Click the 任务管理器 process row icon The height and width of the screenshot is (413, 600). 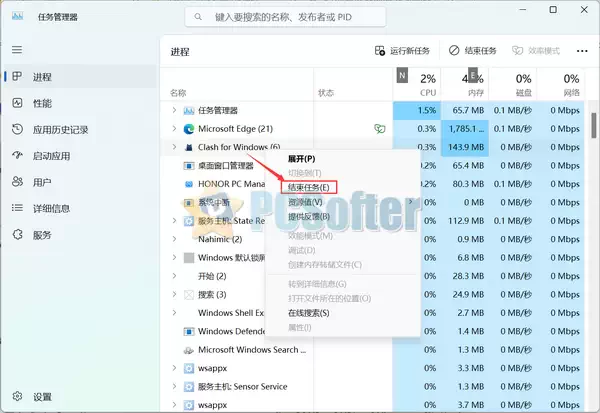(x=189, y=111)
